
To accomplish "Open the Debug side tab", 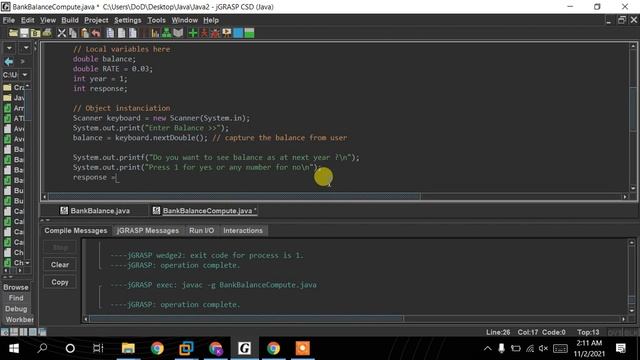I will click(16, 309).
